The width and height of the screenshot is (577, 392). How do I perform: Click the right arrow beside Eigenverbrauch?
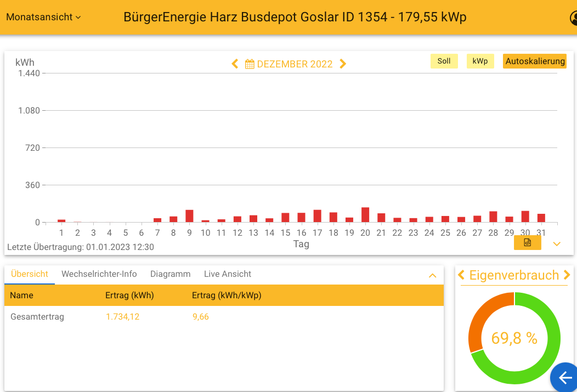[568, 275]
